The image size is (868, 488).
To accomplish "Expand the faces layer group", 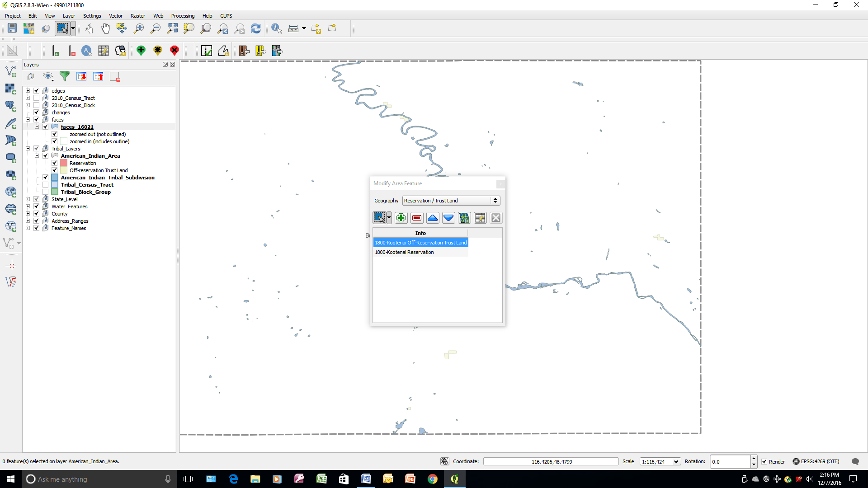I will coord(27,119).
